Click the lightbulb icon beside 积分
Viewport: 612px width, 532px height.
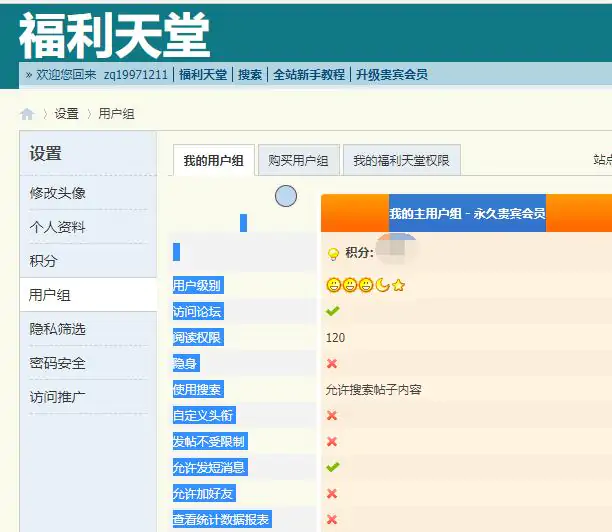coord(333,253)
